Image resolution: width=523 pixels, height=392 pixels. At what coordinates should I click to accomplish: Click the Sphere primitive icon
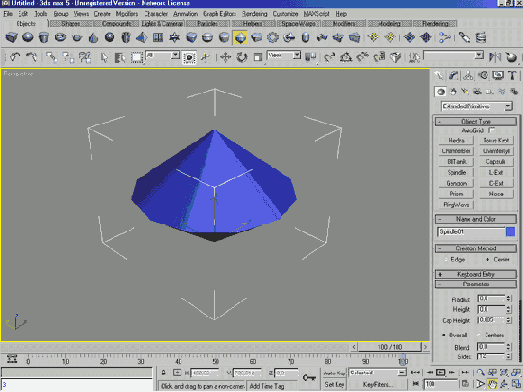click(x=28, y=37)
